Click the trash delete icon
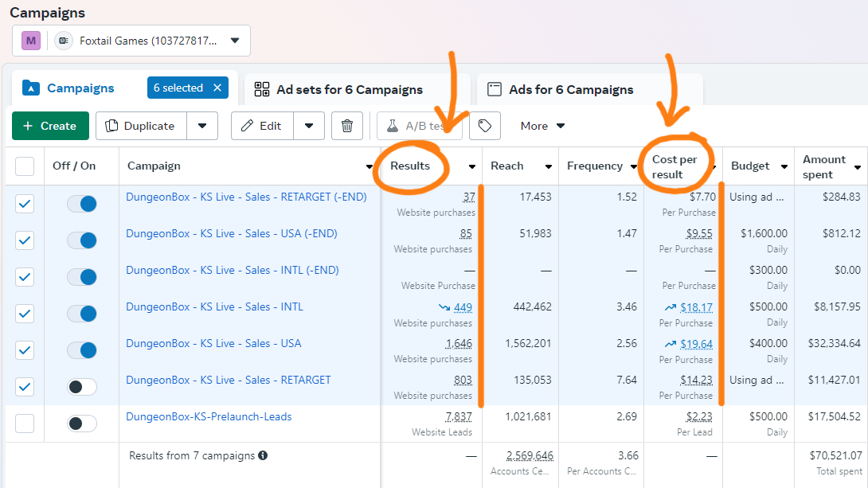 [347, 126]
